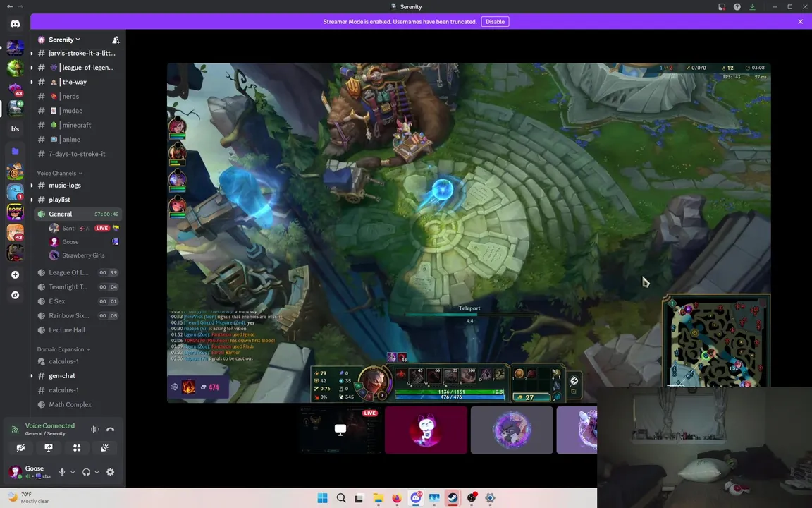Join the Rainbow Six voice channel

78,315
